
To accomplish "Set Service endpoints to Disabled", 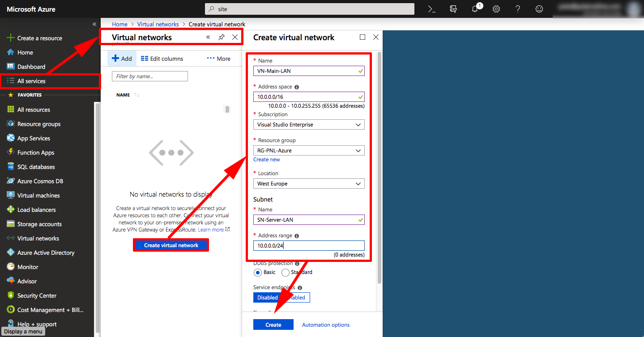I will [267, 298].
